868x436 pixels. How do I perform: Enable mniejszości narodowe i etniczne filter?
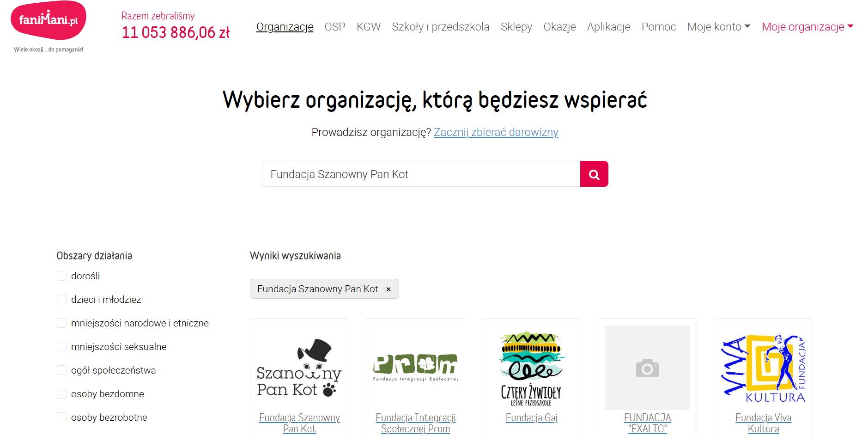61,323
